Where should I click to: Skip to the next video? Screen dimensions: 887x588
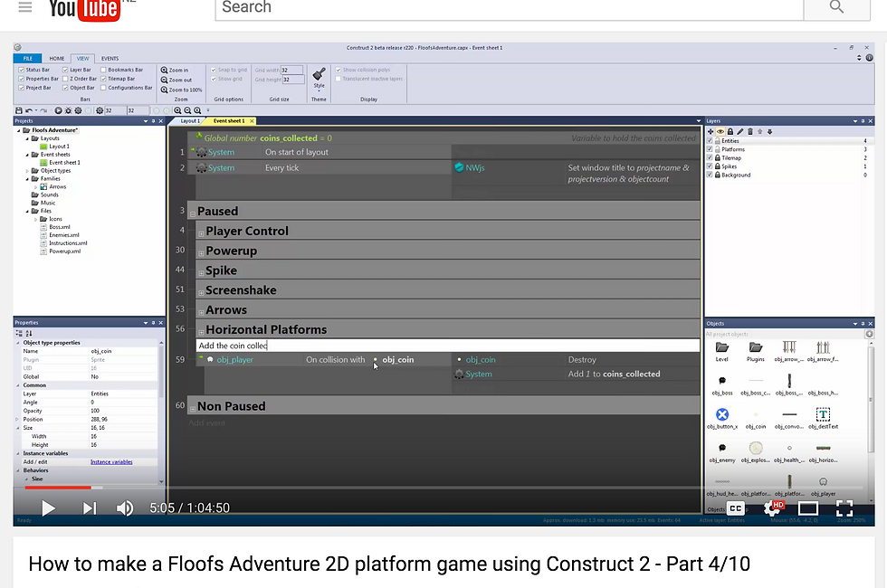pyautogui.click(x=90, y=508)
